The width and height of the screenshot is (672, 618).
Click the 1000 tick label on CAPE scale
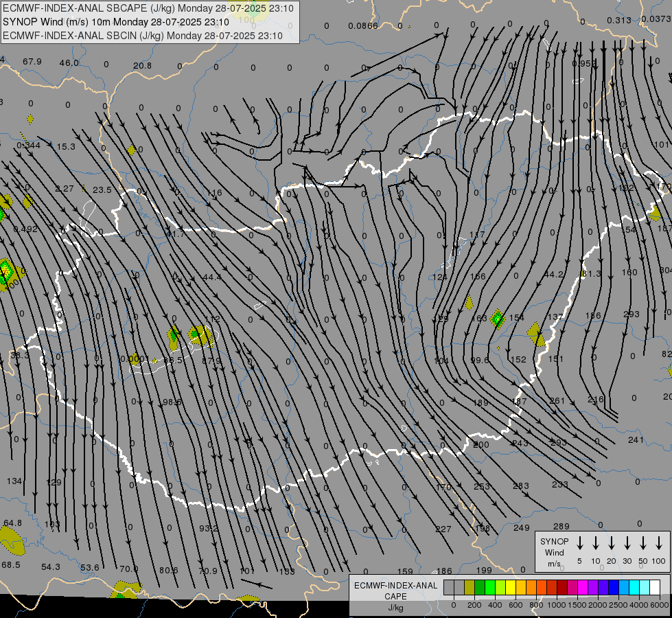coord(556,605)
